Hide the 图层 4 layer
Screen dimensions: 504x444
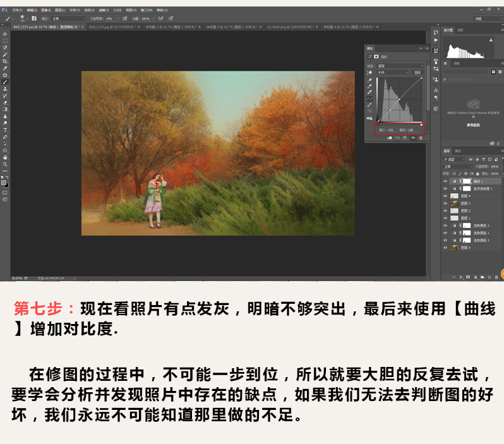445,196
